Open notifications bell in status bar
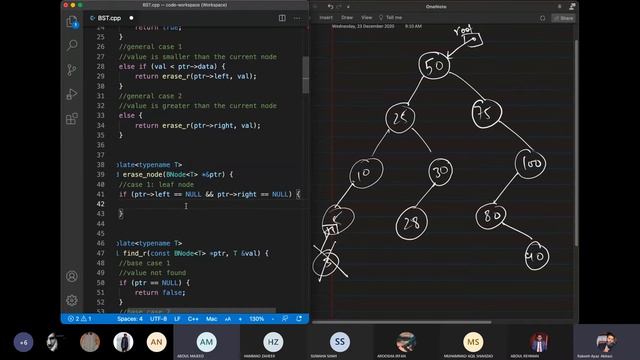 pyautogui.click(x=299, y=319)
